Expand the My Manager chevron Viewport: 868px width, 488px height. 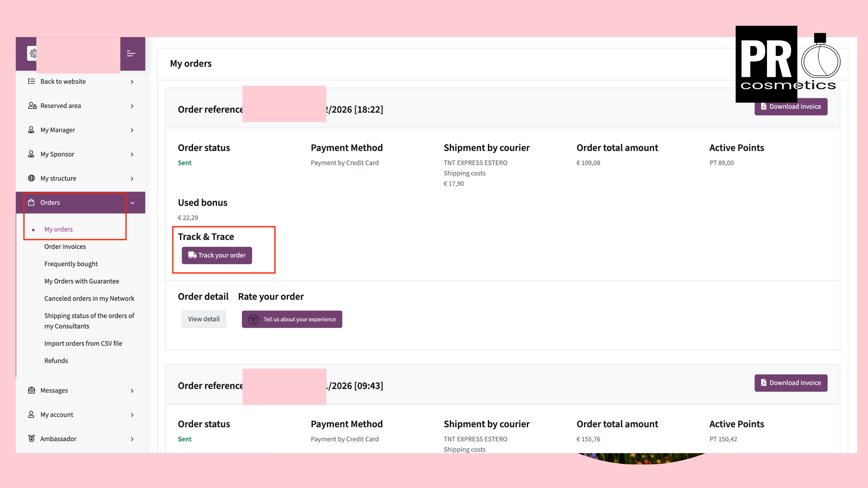click(132, 130)
